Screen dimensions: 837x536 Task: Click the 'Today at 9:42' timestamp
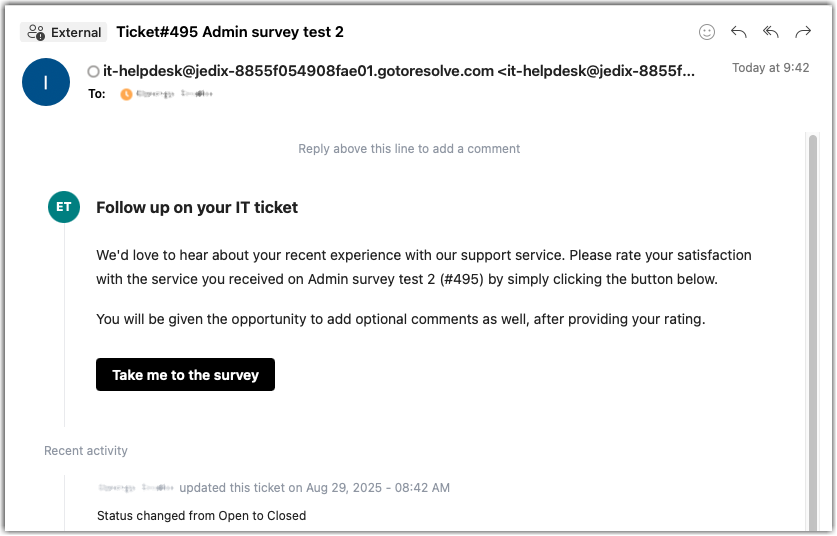click(770, 68)
